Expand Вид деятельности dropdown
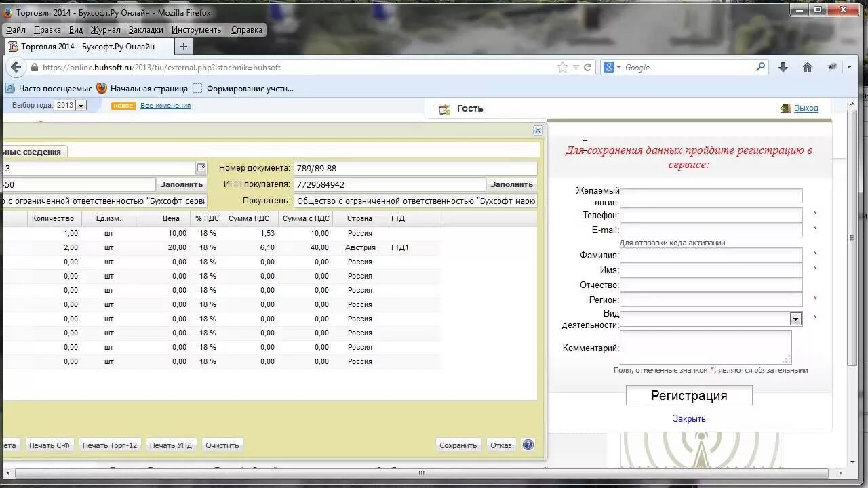The height and width of the screenshot is (488, 868). coord(795,319)
